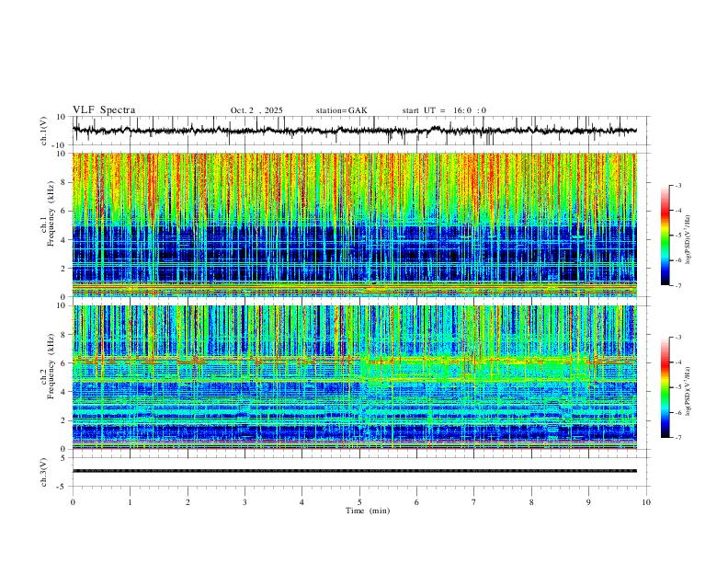Click the time axis tick label "1"
This screenshot has height=563, width=728.
point(130,502)
